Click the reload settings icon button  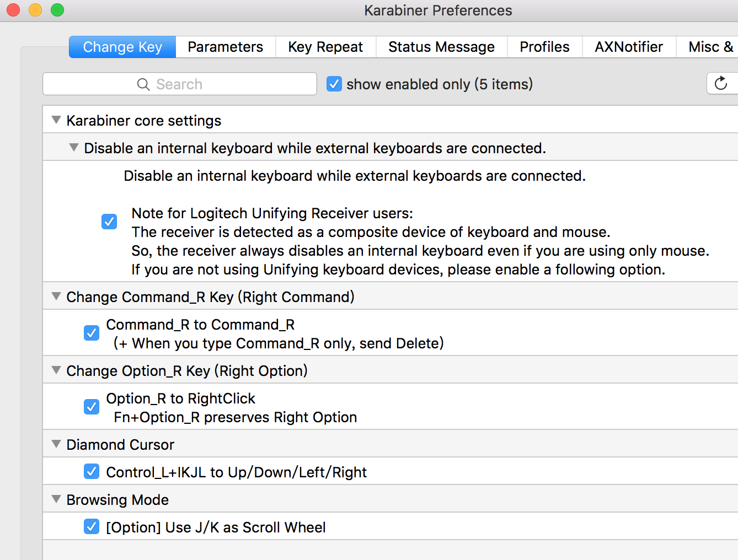[x=721, y=84]
